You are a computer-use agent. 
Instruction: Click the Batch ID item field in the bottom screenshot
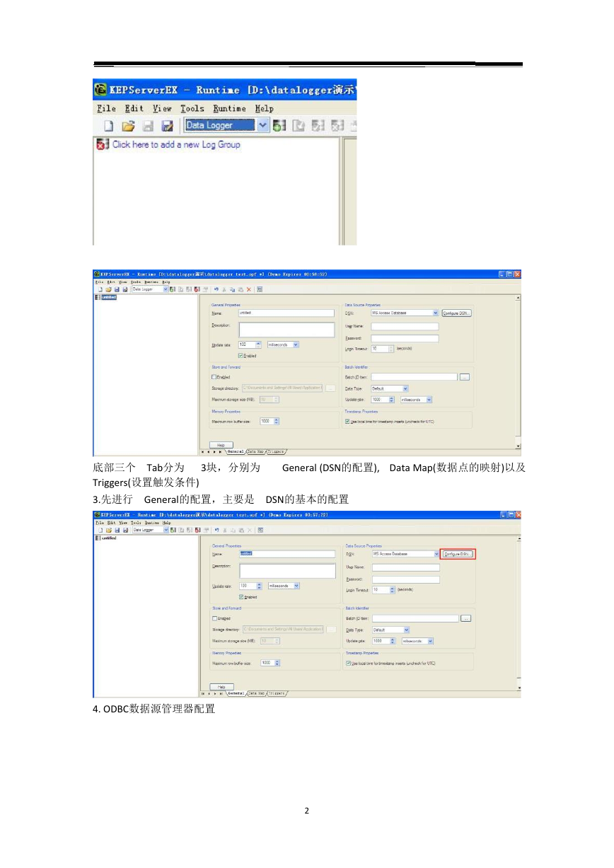click(415, 618)
